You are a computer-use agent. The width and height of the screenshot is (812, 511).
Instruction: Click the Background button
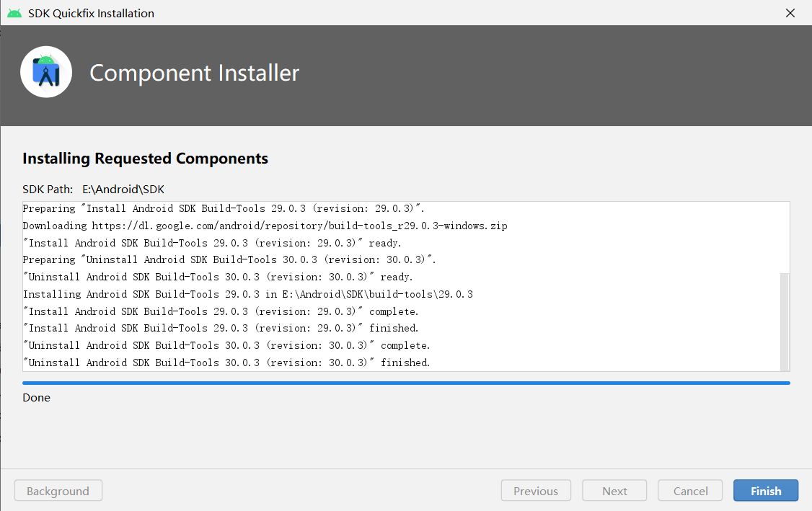(58, 490)
